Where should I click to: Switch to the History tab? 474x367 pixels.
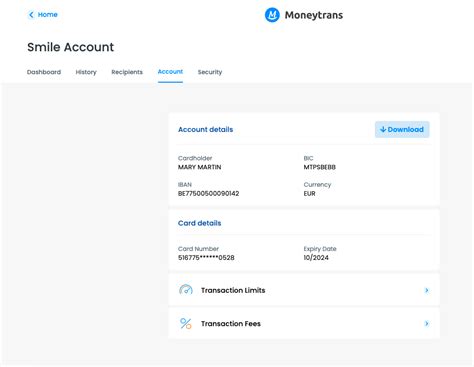point(86,72)
